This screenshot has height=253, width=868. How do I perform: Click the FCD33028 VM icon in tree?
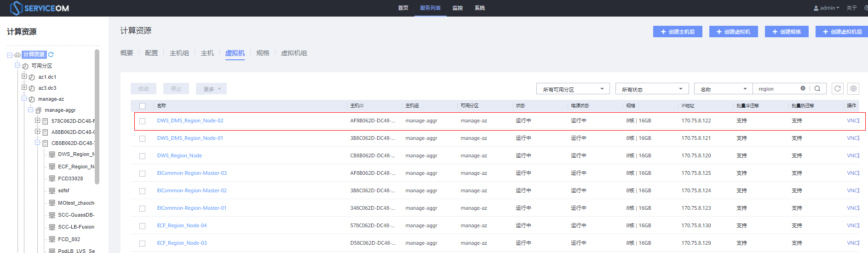pyautogui.click(x=52, y=178)
